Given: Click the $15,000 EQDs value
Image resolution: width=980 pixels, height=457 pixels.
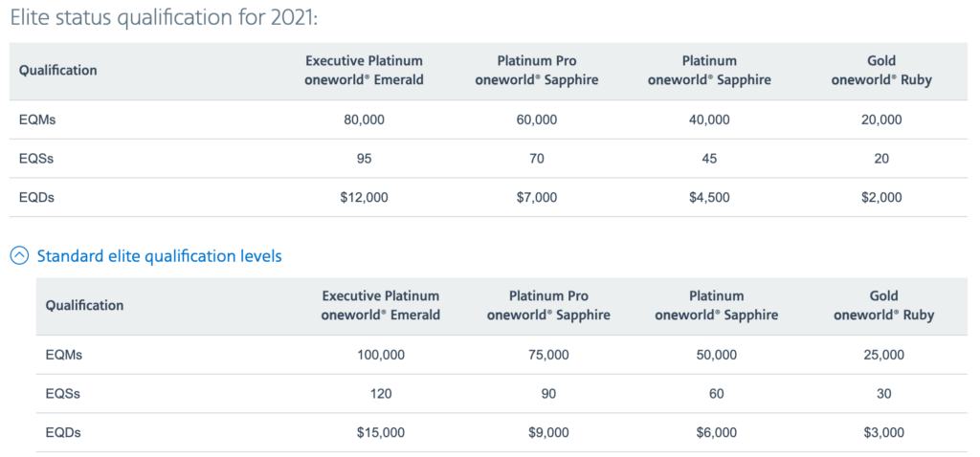Looking at the screenshot, I should click(381, 432).
